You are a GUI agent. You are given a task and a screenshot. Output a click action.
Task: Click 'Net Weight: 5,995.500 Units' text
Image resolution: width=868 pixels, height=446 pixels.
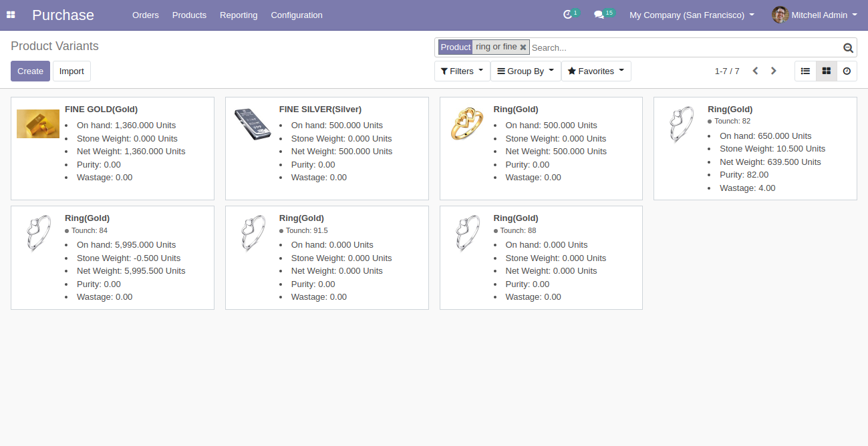tap(131, 270)
